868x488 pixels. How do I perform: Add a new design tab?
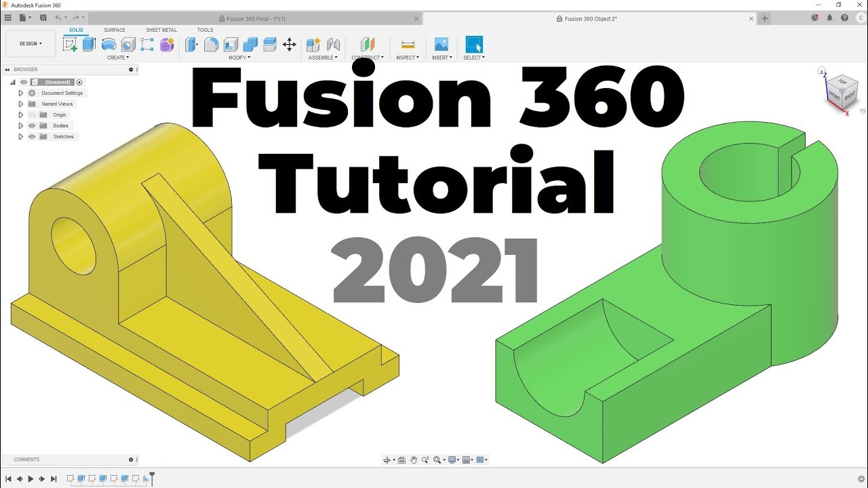[x=764, y=18]
